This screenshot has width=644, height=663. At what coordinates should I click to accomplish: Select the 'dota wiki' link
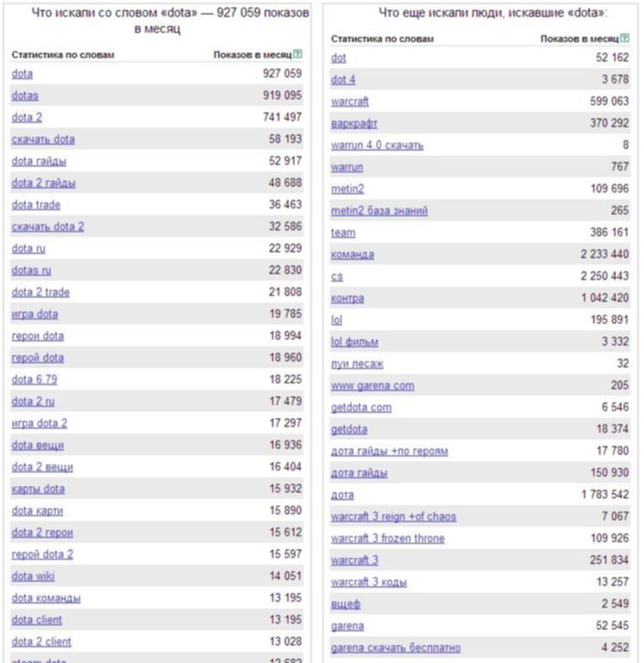(x=33, y=577)
